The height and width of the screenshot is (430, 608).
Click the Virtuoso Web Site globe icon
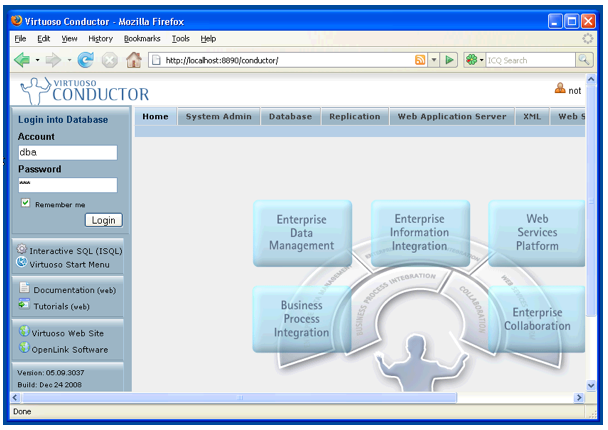click(x=23, y=332)
